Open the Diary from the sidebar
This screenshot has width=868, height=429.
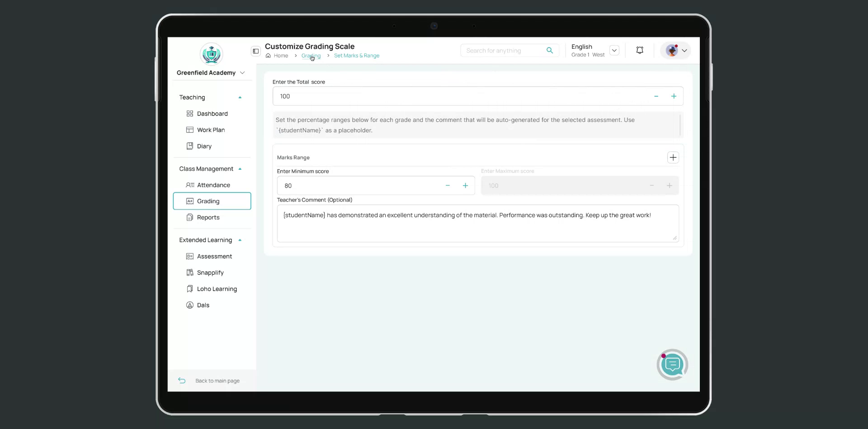(x=204, y=146)
